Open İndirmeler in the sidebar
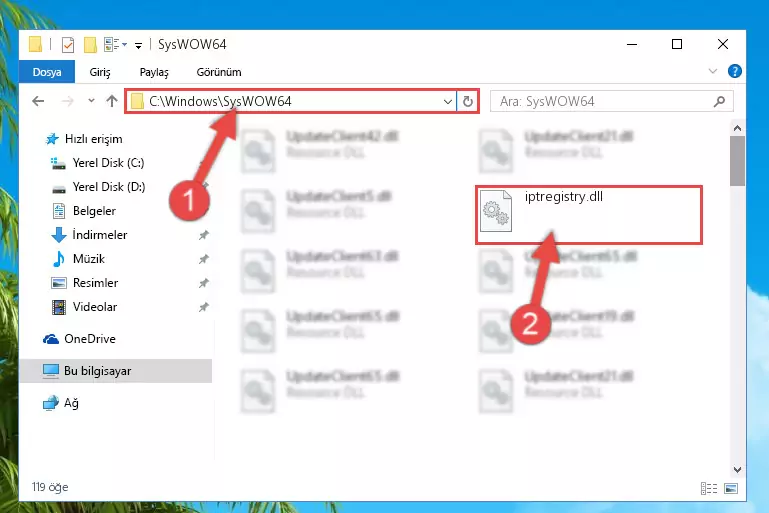769x513 pixels. (89, 235)
